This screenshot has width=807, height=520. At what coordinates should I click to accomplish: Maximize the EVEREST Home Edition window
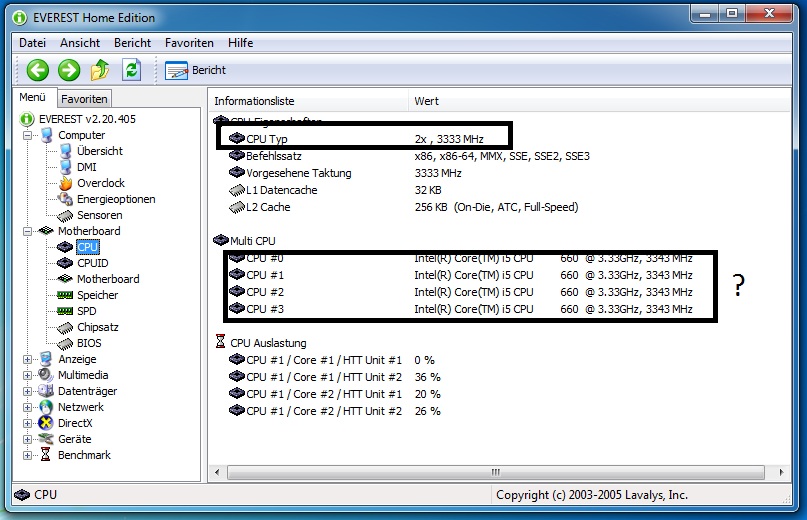coord(732,13)
